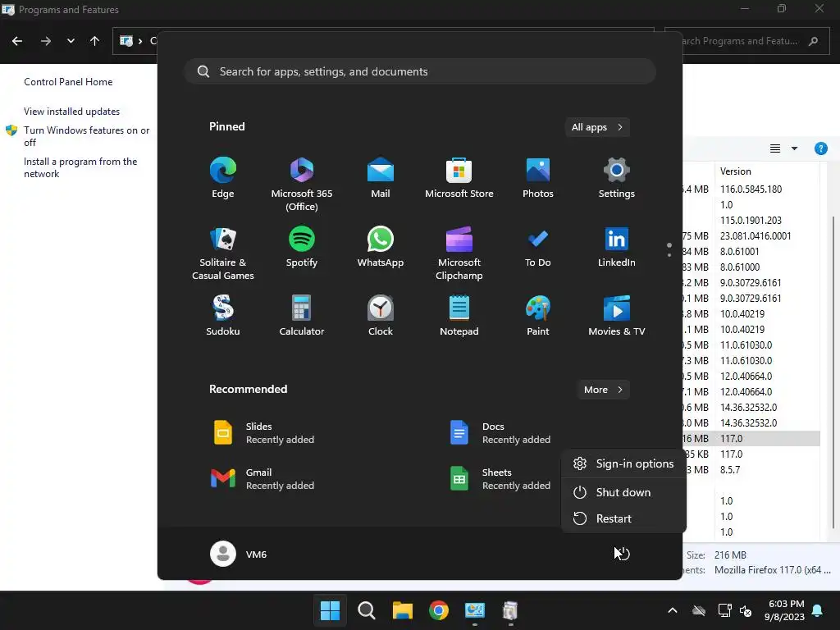Viewport: 840px width, 630px height.
Task: Launch the Sudoku game
Action: [x=223, y=316]
